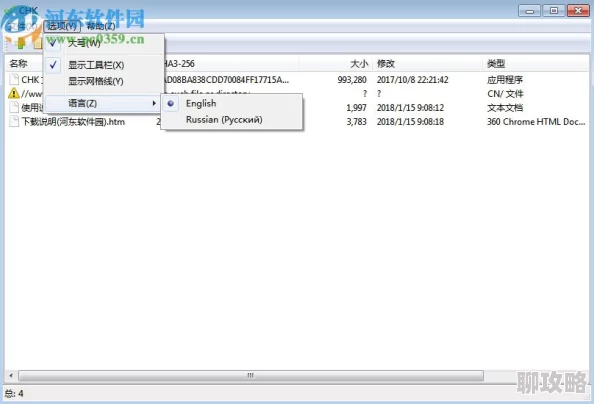Click file icon of 下载说明 htm row
The height and width of the screenshot is (404, 594).
click(14, 121)
